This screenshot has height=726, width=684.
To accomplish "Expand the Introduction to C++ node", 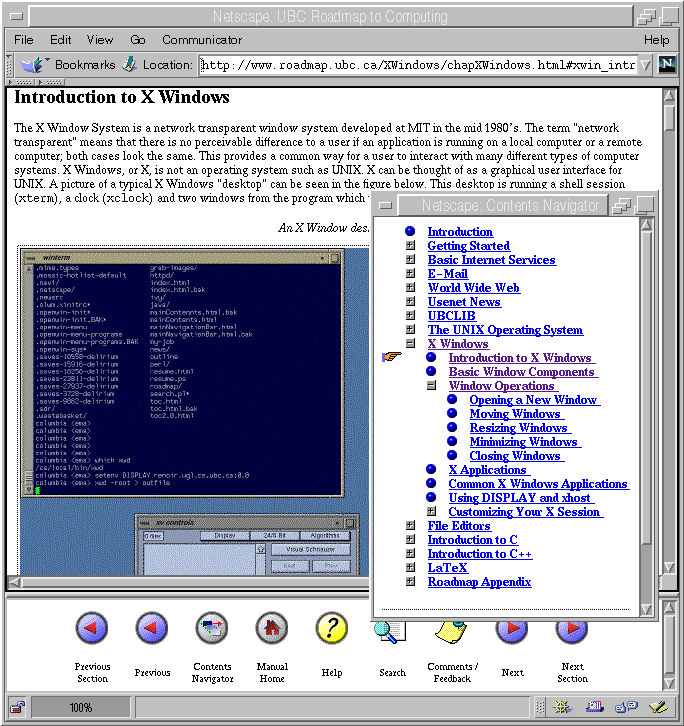I will 410,553.
